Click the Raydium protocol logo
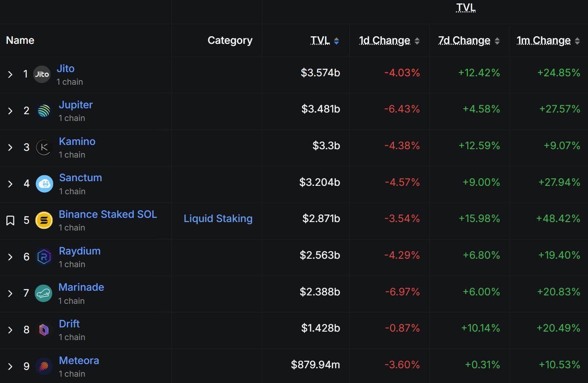588x383 pixels. click(44, 257)
